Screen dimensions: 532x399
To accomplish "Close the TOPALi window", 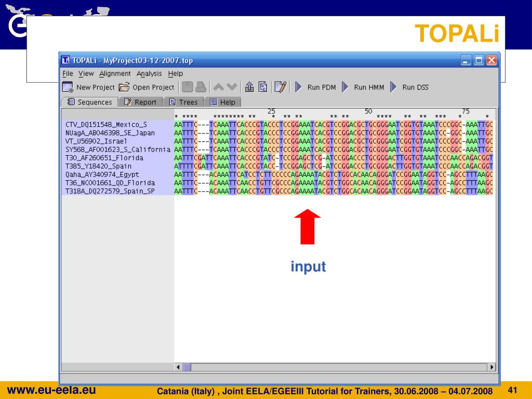I will 491,61.
